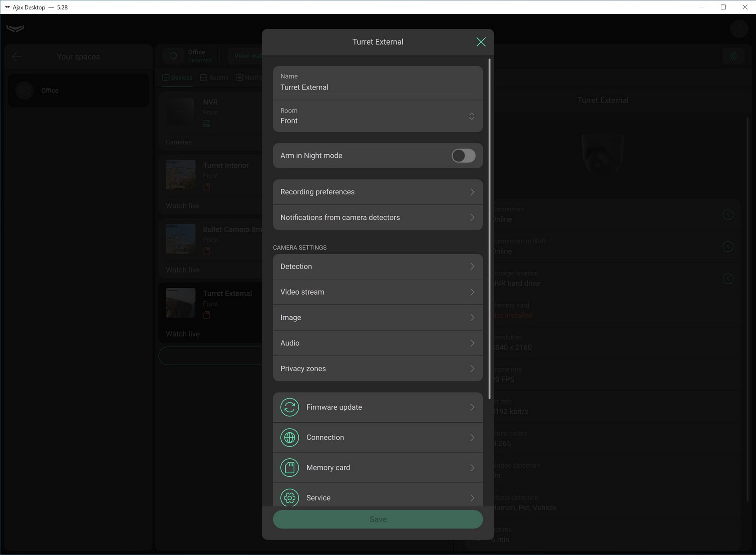Close the Turret External settings dialog
Screen dimensions: 756x555
[481, 42]
